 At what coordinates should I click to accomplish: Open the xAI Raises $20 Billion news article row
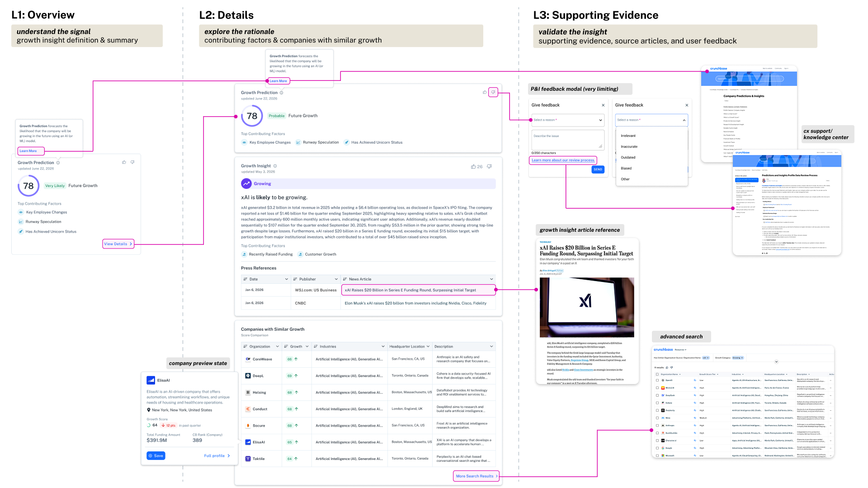pos(418,290)
